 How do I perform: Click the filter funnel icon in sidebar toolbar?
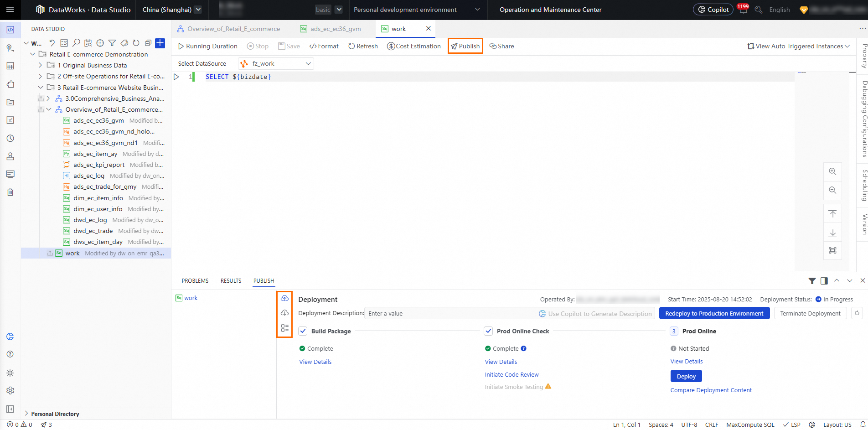point(112,43)
